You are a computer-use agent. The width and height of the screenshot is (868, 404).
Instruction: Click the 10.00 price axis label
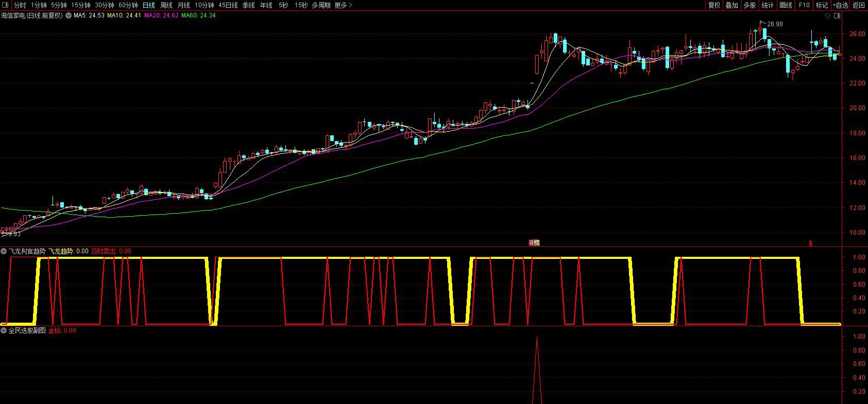857,233
